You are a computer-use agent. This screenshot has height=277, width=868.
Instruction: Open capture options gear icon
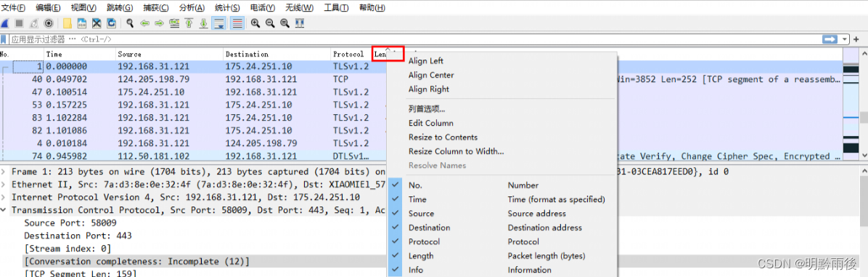pos(48,23)
